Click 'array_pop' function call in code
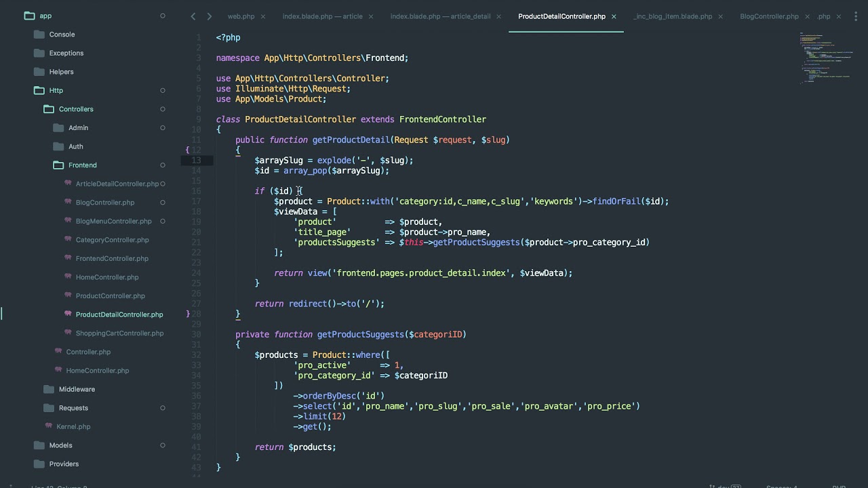 305,171
